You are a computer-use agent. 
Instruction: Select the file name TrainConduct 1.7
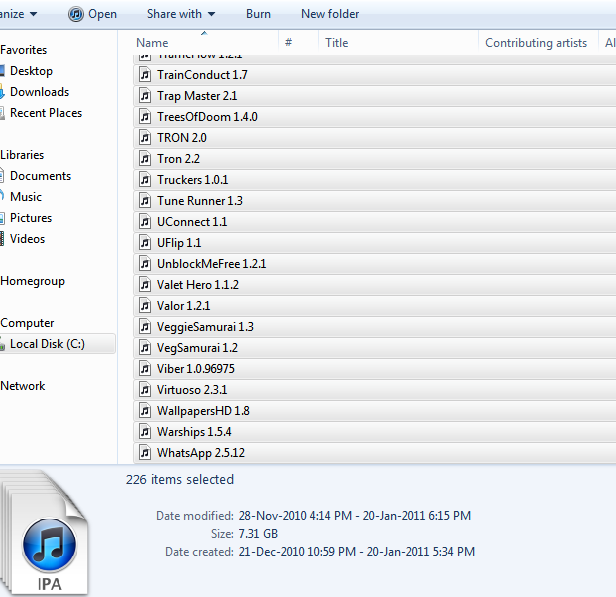coord(202,75)
